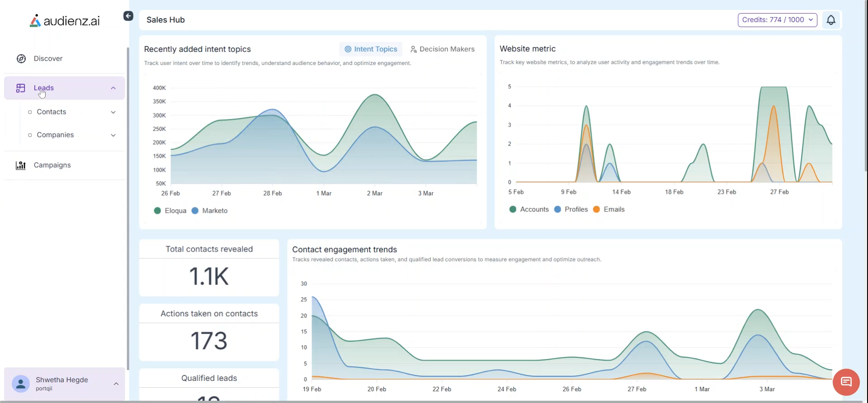Switch to the Decision Makers tab
Viewport: 868px width, 403px height.
point(442,49)
